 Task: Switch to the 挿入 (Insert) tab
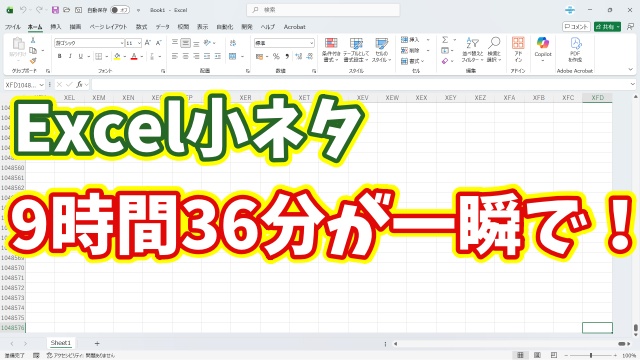click(x=56, y=27)
